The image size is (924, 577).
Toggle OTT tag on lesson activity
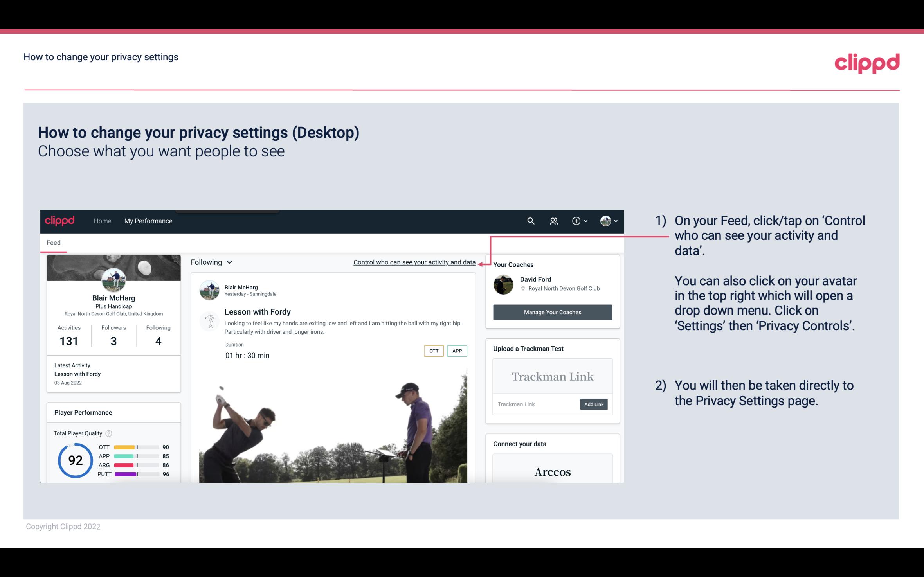coord(433,351)
